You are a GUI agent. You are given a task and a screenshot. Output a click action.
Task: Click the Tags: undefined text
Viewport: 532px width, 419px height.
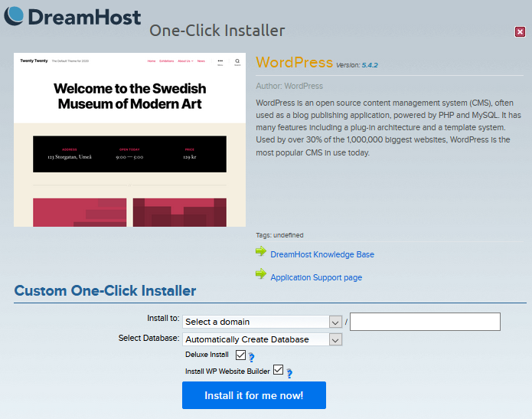pyautogui.click(x=279, y=235)
